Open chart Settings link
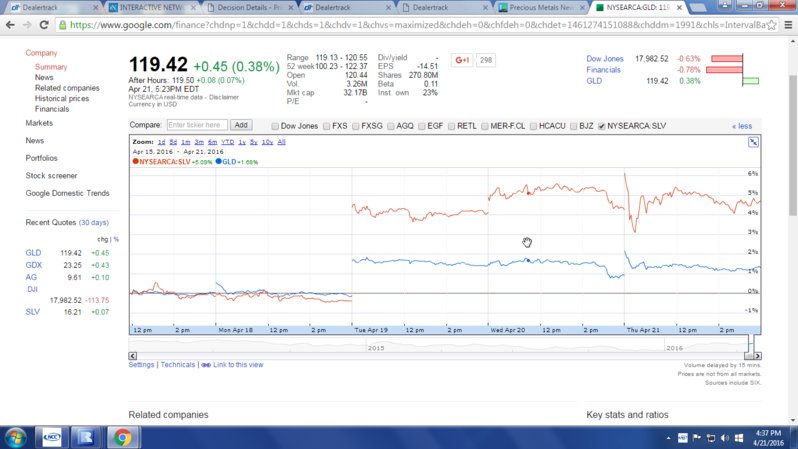The width and height of the screenshot is (798, 449). click(x=141, y=365)
